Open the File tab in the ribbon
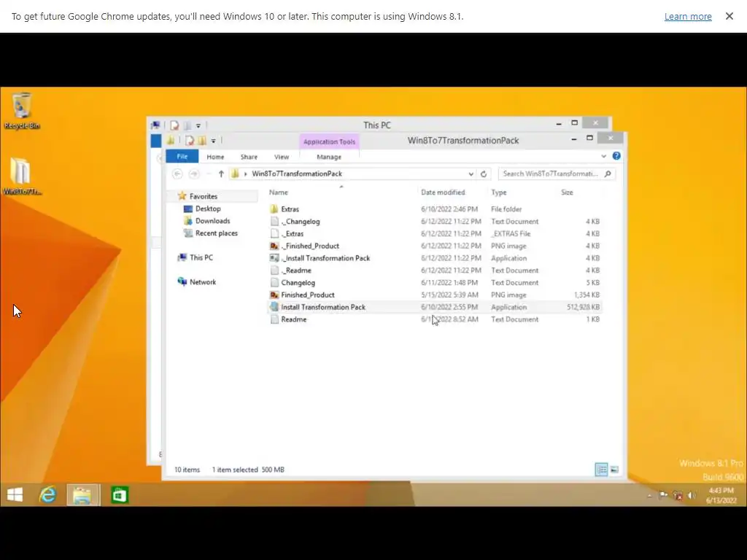747x560 pixels. [182, 157]
